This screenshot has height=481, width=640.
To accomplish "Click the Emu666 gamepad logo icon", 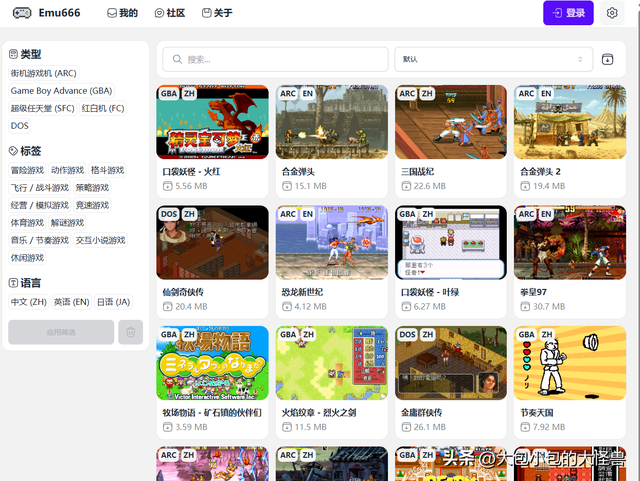I will pos(22,13).
